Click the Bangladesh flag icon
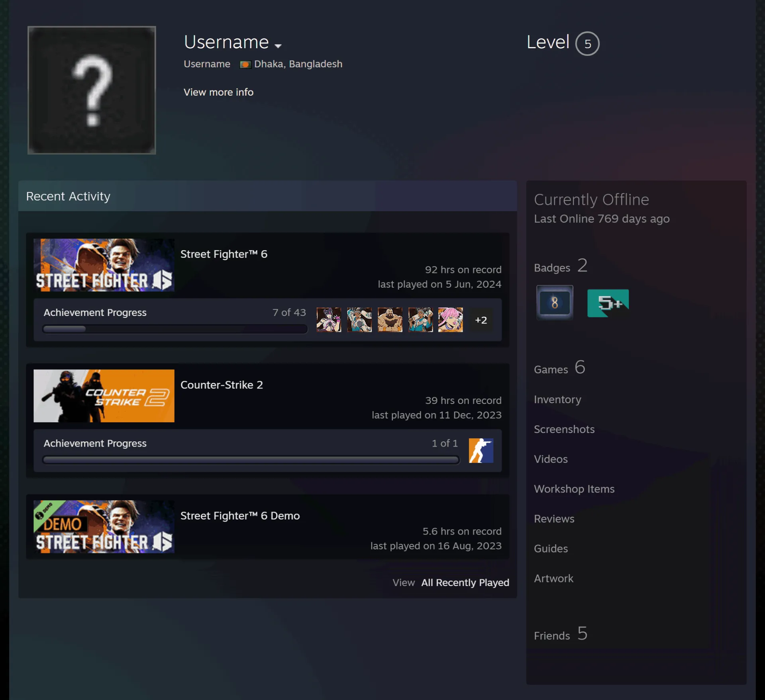765x700 pixels. point(245,65)
